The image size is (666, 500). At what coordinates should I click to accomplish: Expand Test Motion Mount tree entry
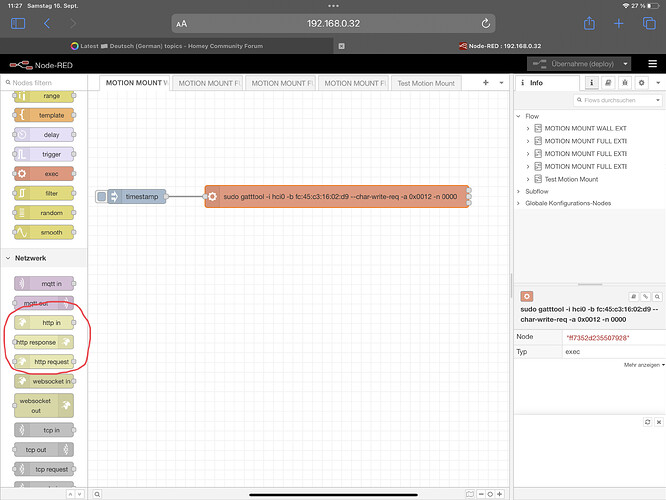[528, 179]
